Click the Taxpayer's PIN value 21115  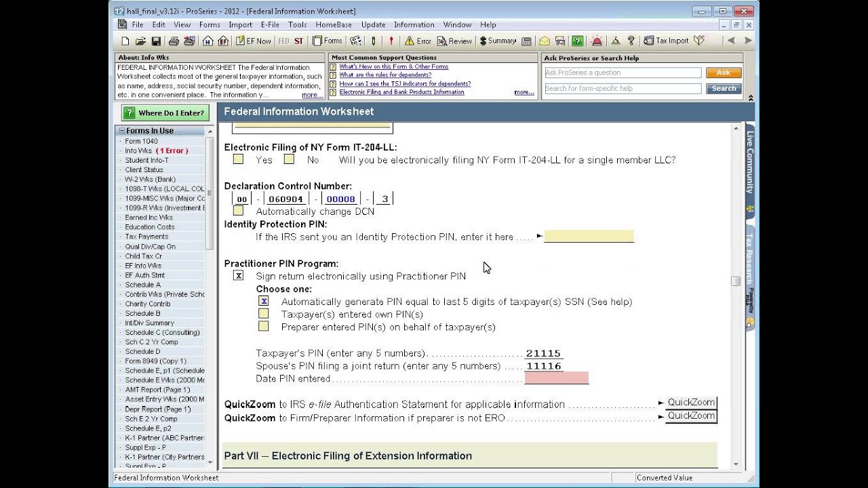543,353
